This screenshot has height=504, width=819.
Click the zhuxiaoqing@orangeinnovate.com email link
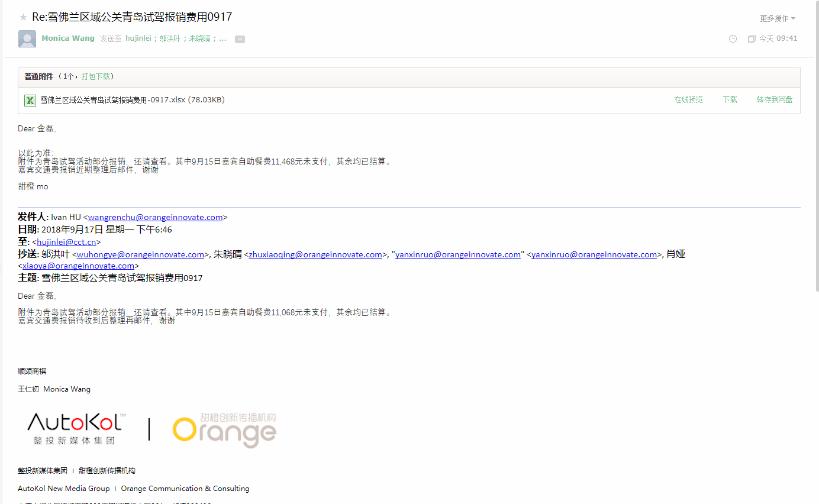[315, 254]
